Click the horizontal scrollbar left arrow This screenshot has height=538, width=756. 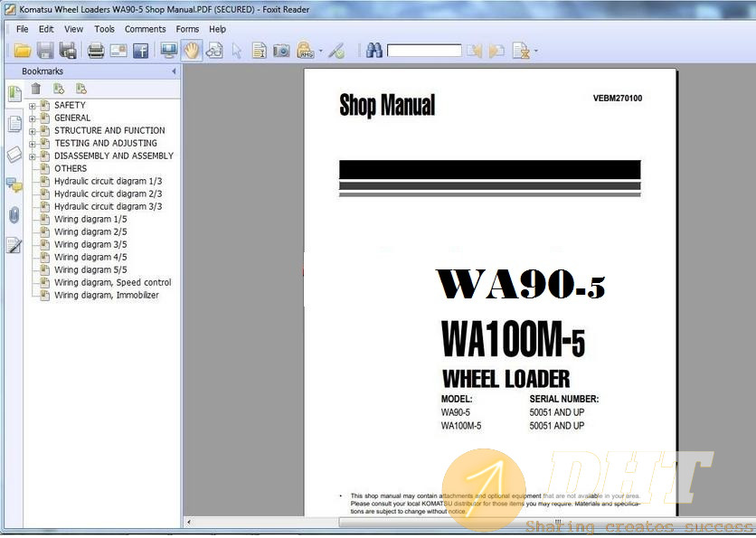click(188, 522)
